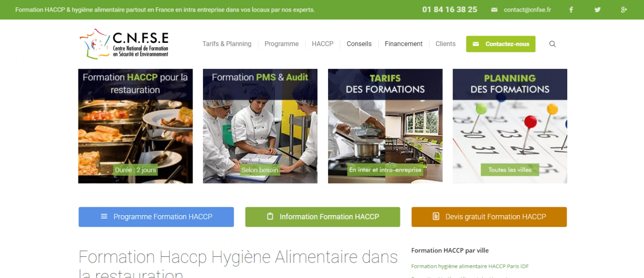Open the Programme menu item
The height and width of the screenshot is (278, 644).
[281, 44]
